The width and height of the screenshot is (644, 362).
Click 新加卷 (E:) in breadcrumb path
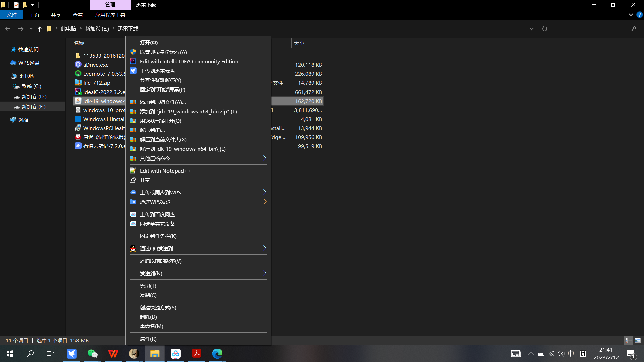click(x=97, y=29)
